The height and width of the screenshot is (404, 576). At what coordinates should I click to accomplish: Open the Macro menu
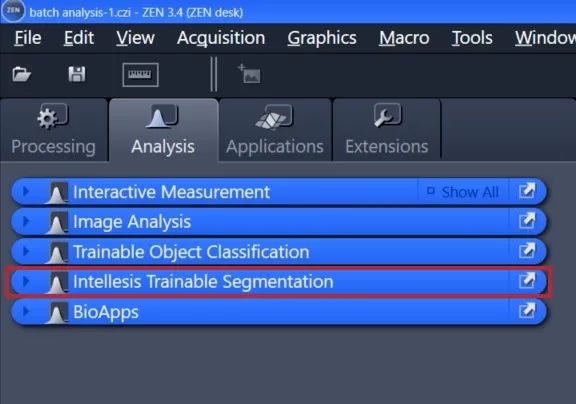coord(404,38)
